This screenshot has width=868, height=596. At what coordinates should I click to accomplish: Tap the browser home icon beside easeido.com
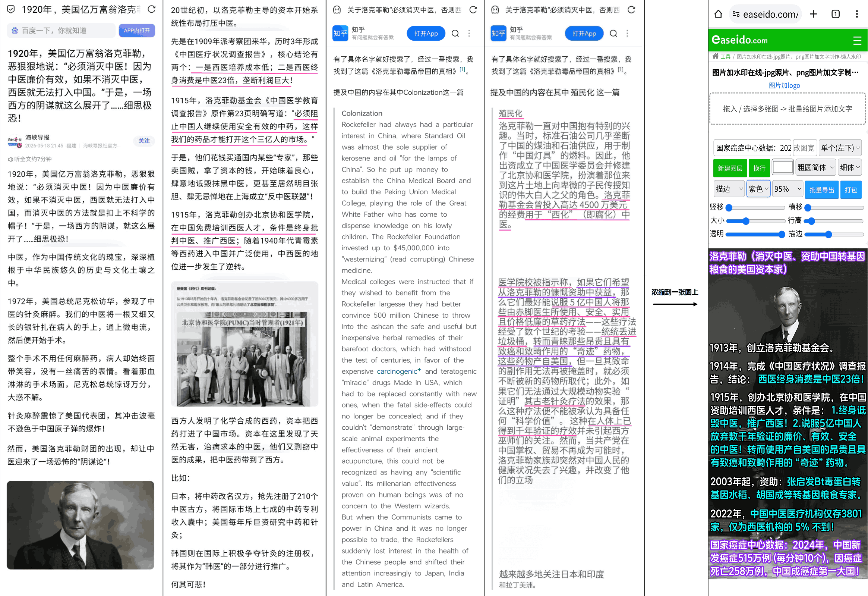coord(718,14)
